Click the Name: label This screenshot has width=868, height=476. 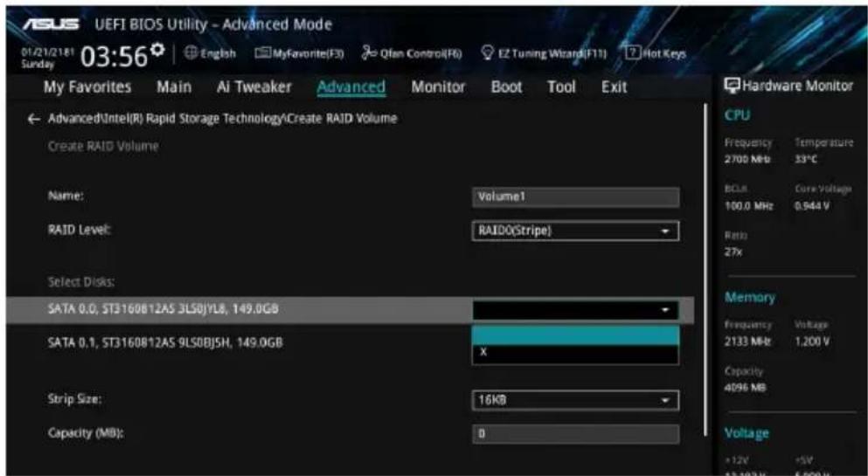pos(66,197)
